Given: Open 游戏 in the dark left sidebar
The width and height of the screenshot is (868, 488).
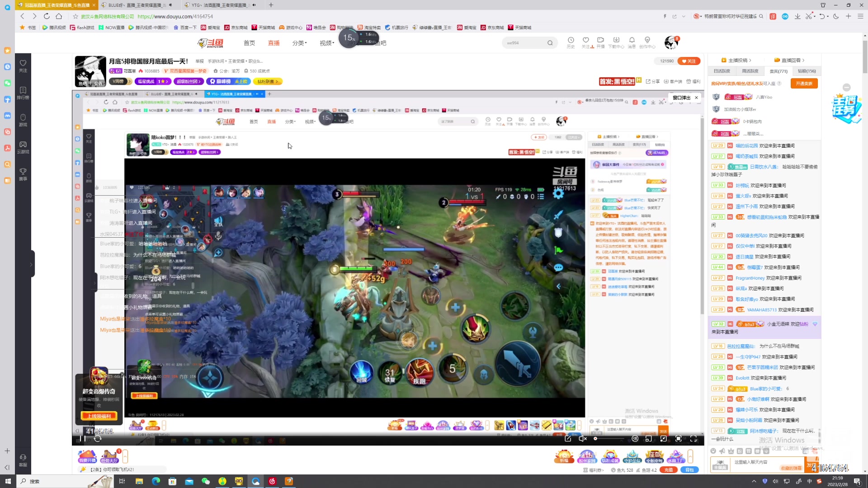Looking at the screenshot, I should click(x=23, y=120).
